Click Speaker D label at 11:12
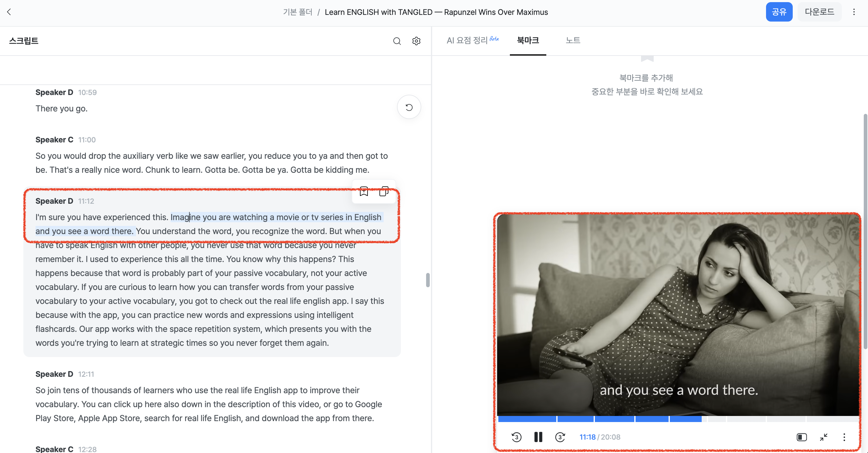Viewport: 868px width, 453px height. pos(54,201)
